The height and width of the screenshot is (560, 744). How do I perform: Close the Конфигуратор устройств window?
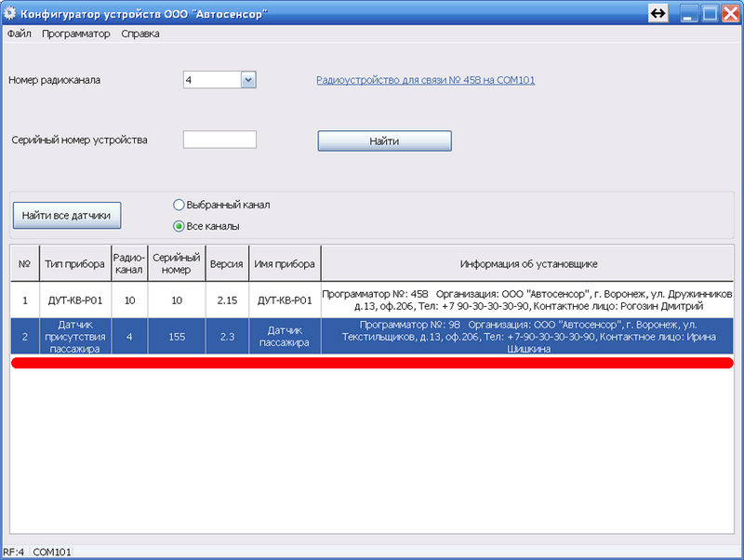731,13
